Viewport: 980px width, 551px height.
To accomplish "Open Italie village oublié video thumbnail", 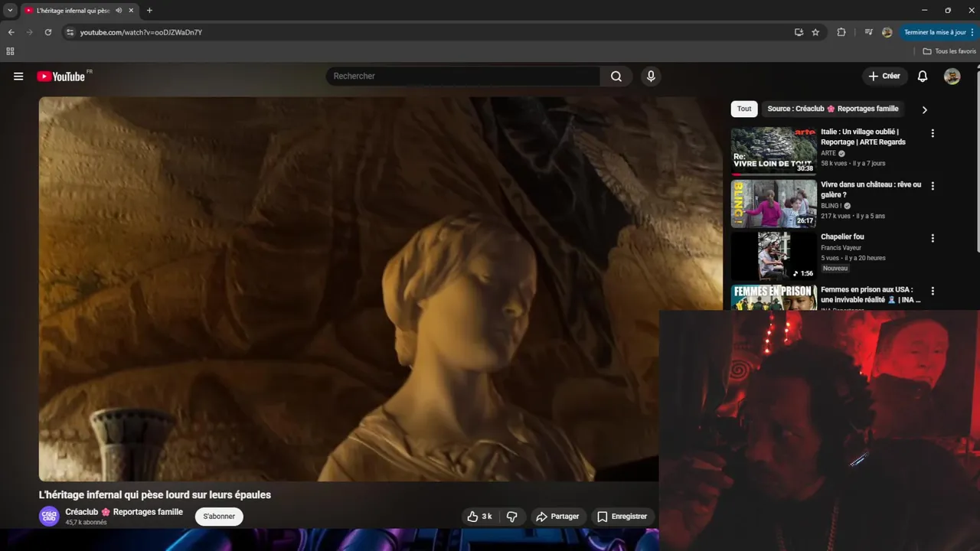I will point(773,151).
